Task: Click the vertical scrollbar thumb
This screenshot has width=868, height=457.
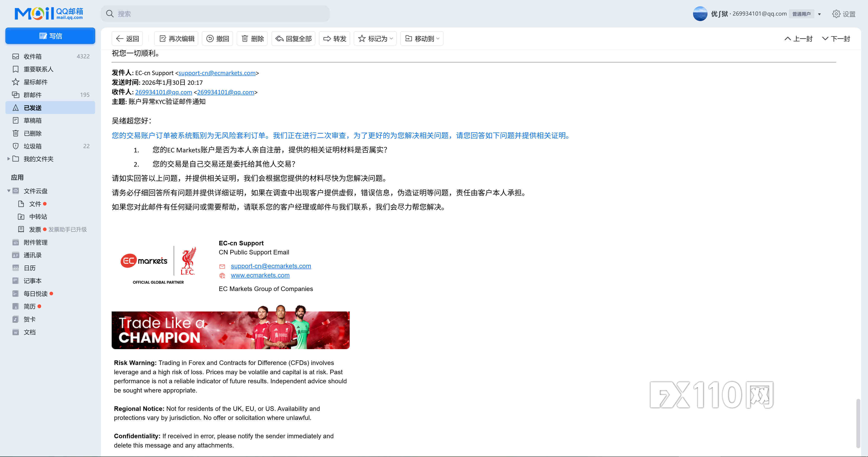Action: point(858,423)
